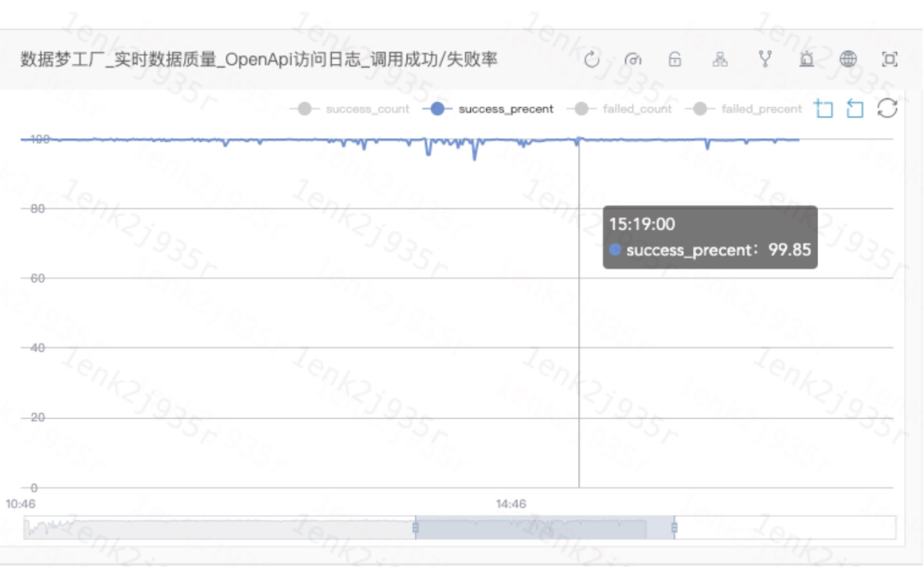Open the gauge dashboard icon
Image resolution: width=924 pixels, height=567 pixels.
point(633,60)
